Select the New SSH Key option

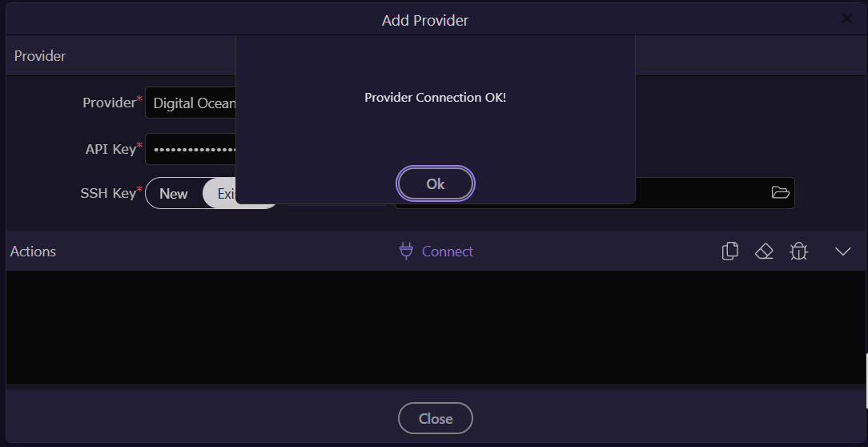point(174,193)
